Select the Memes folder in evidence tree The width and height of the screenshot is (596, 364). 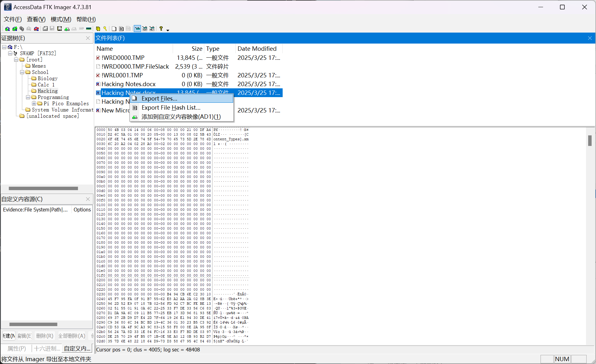[x=39, y=66]
